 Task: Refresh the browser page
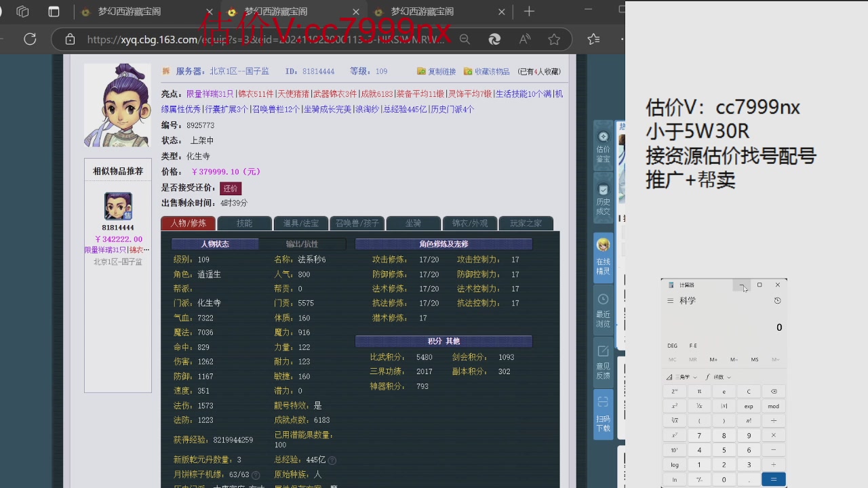click(x=30, y=39)
